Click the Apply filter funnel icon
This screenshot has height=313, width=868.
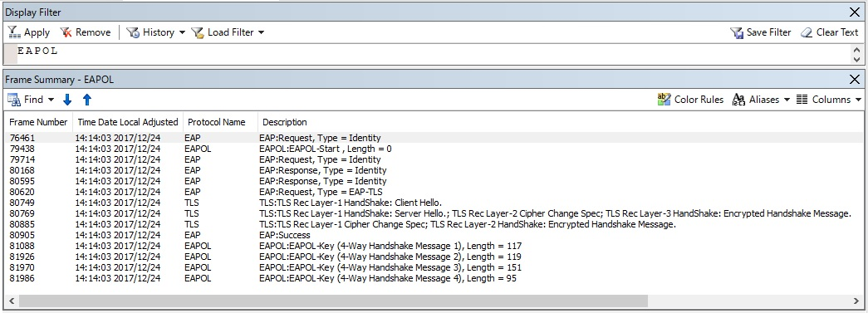14,32
